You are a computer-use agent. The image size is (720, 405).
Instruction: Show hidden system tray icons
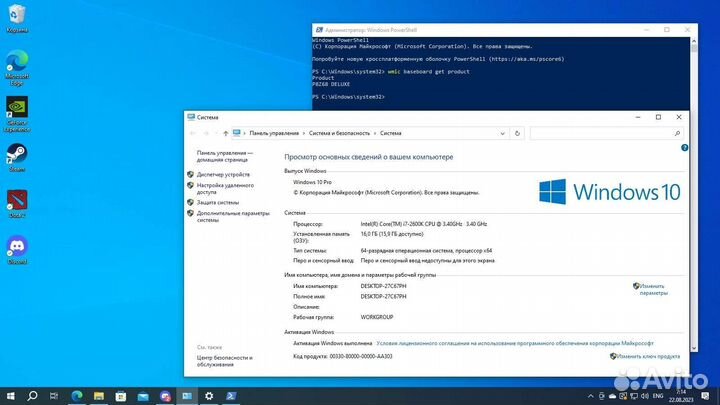(591, 396)
